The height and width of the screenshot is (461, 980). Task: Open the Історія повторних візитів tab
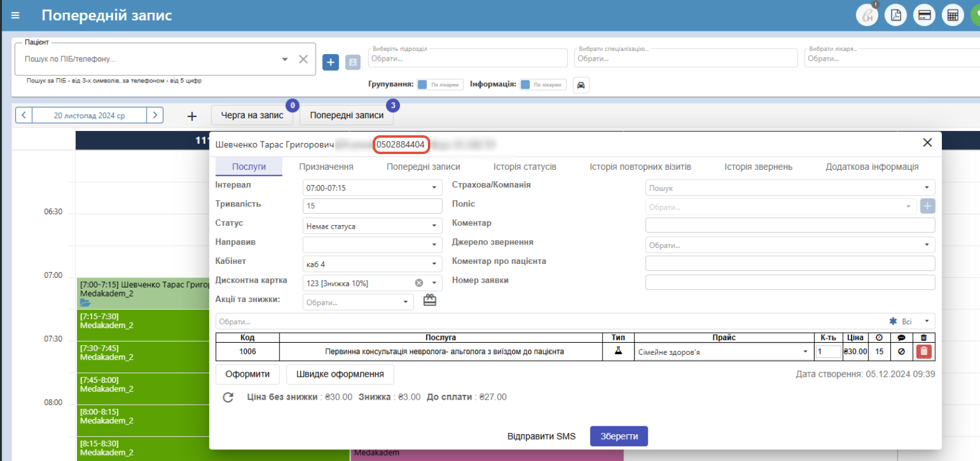coord(641,167)
